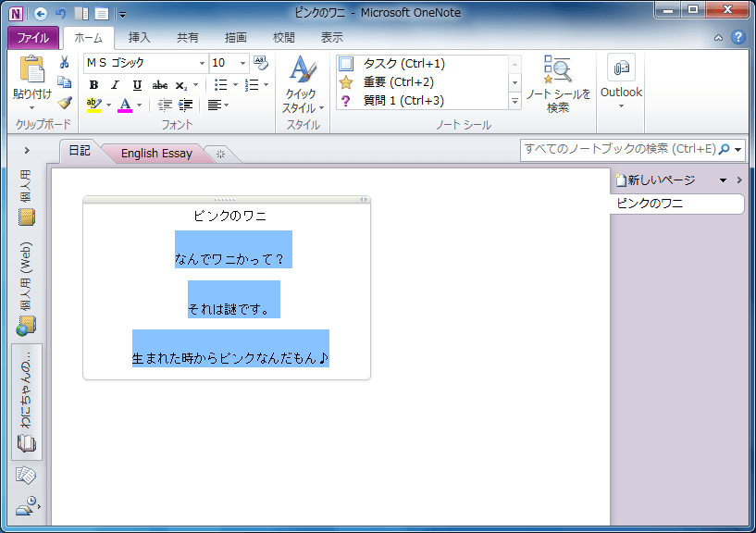The width and height of the screenshot is (756, 533).
Task: Click the increase indent icon
Action: 186,105
